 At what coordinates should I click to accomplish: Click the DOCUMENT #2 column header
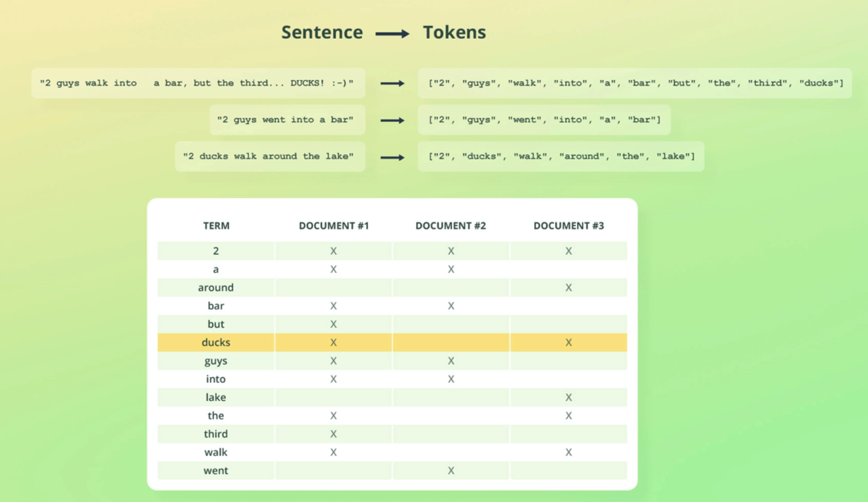450,226
